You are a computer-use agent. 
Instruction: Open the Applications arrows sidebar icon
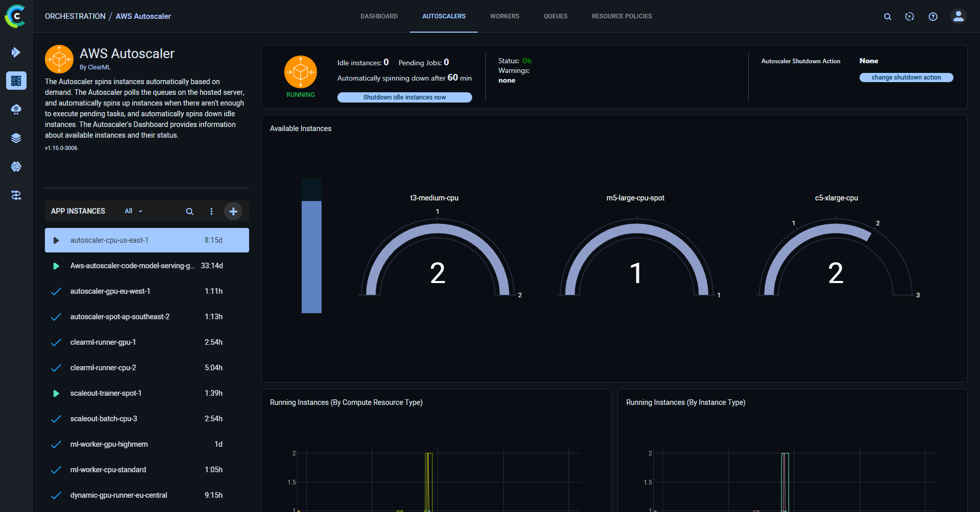point(16,195)
